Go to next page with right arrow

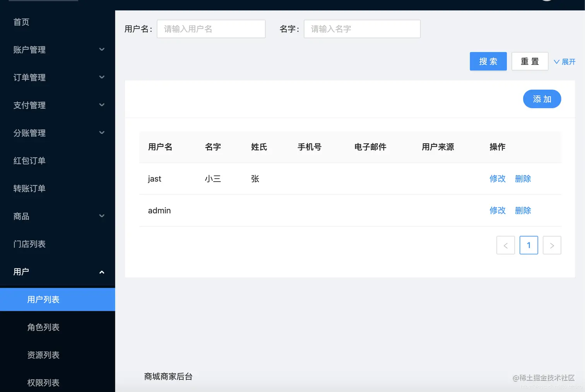pos(552,245)
